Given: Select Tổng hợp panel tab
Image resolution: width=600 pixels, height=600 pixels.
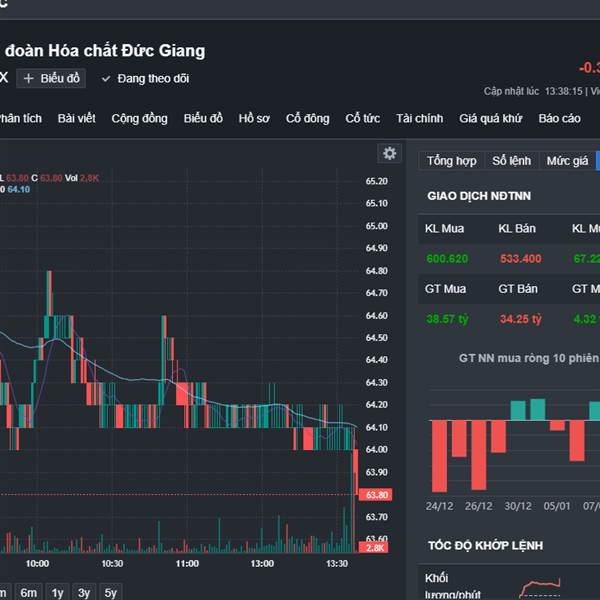Looking at the screenshot, I should 451,160.
